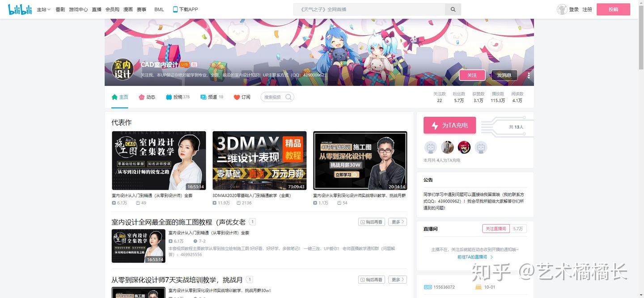Image resolution: width=644 pixels, height=298 pixels.
Task: Open the 3DMAX 三维设计表现 thumbnail
Action: 259,161
